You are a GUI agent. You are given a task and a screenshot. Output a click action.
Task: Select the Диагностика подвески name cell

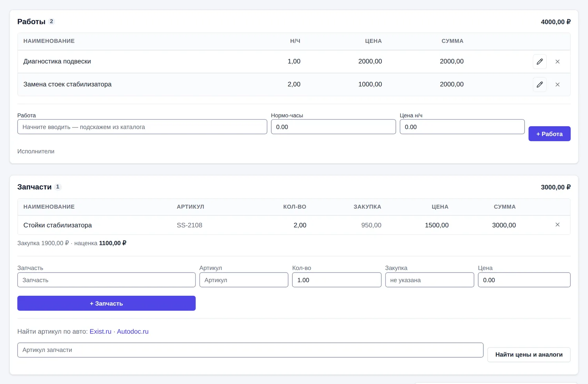point(57,61)
